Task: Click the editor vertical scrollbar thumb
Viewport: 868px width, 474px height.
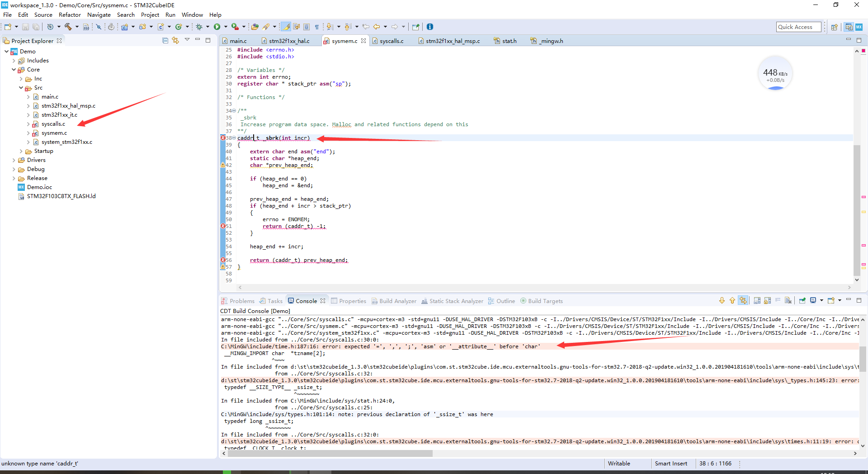Action: pyautogui.click(x=857, y=210)
